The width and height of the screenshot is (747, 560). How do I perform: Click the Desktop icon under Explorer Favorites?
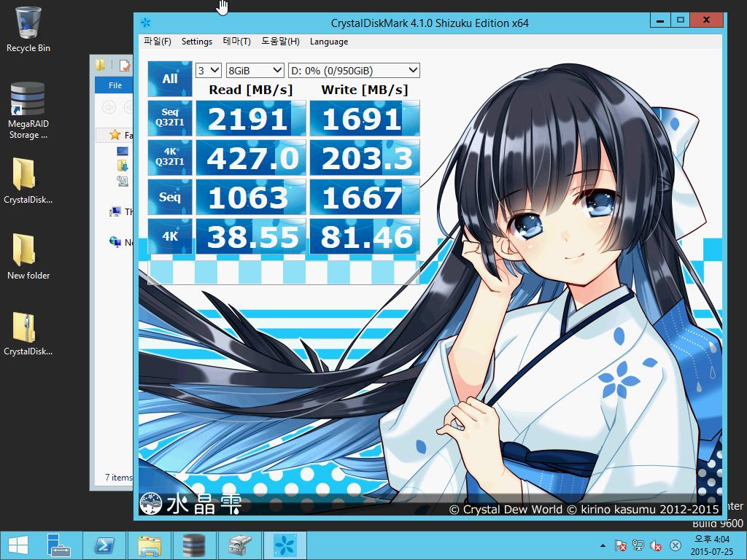[123, 152]
